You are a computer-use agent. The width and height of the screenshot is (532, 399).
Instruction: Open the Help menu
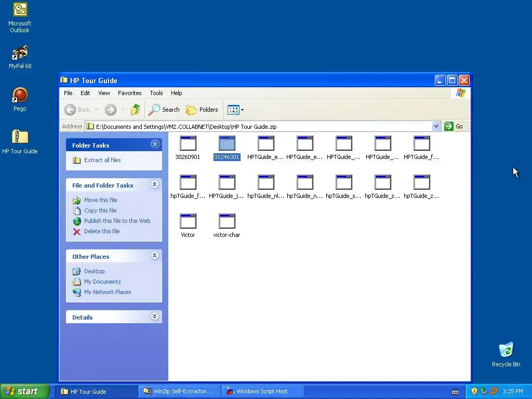(176, 93)
